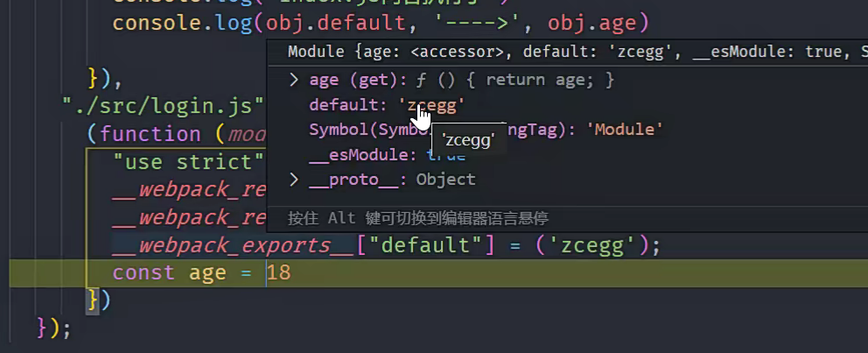The image size is (868, 353).
Task: Click the number 18 on the highlighted line
Action: (x=279, y=272)
